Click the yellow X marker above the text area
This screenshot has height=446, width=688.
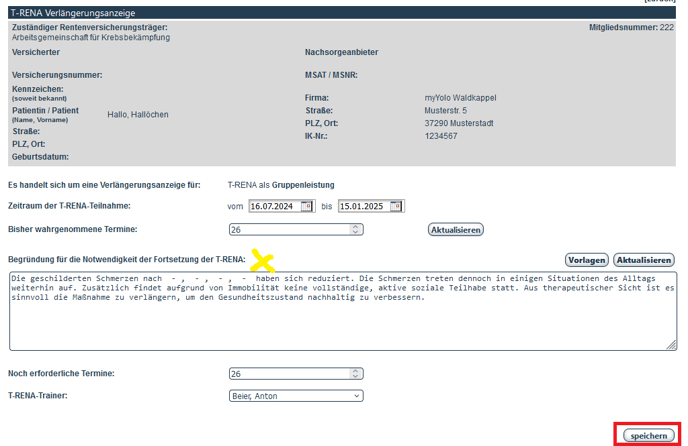(263, 262)
